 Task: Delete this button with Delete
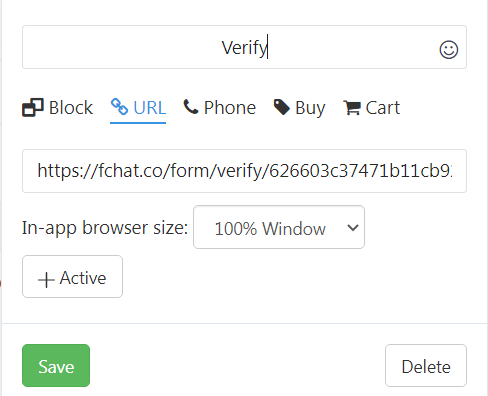(x=426, y=366)
